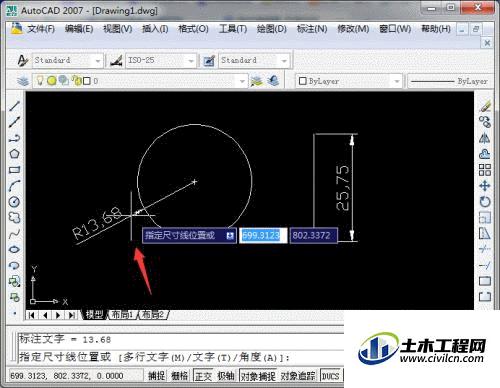This screenshot has height=388, width=500.
Task: Click the Layer Previous icon
Action: pyautogui.click(x=273, y=81)
